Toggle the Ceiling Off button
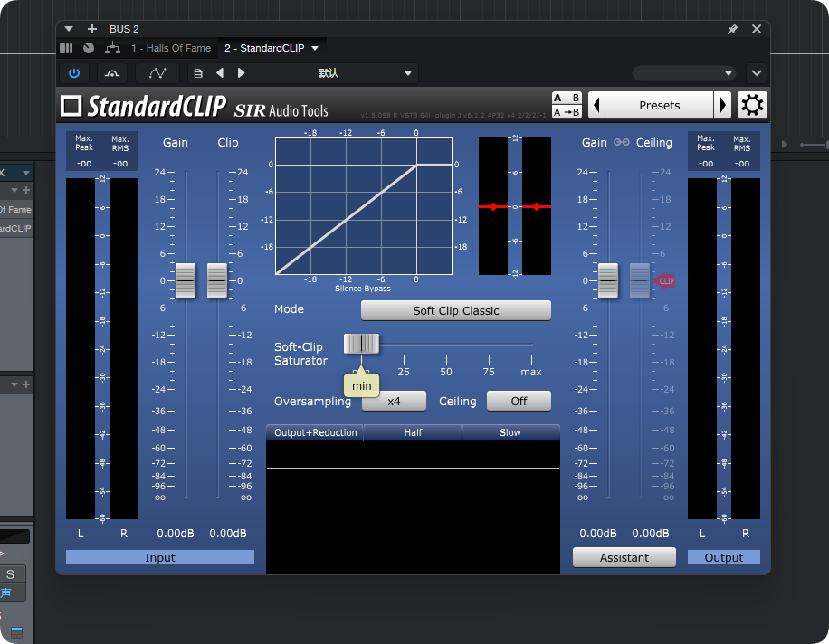Image resolution: width=829 pixels, height=644 pixels. tap(519, 401)
